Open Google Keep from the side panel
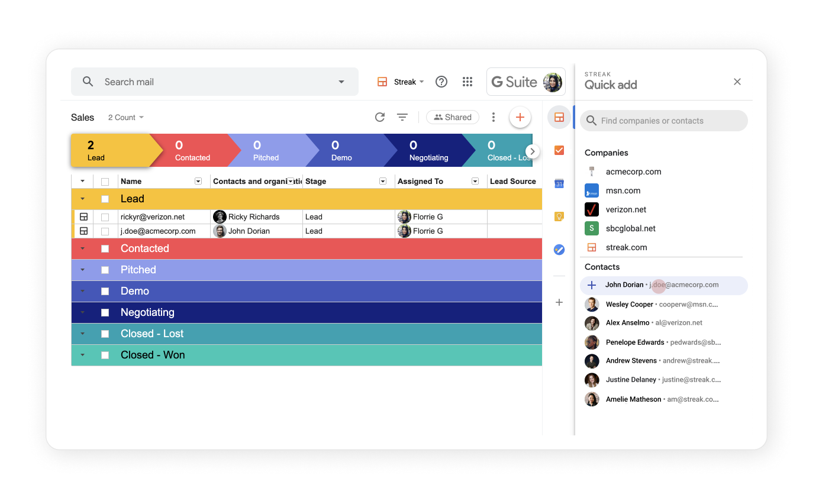 pyautogui.click(x=559, y=217)
